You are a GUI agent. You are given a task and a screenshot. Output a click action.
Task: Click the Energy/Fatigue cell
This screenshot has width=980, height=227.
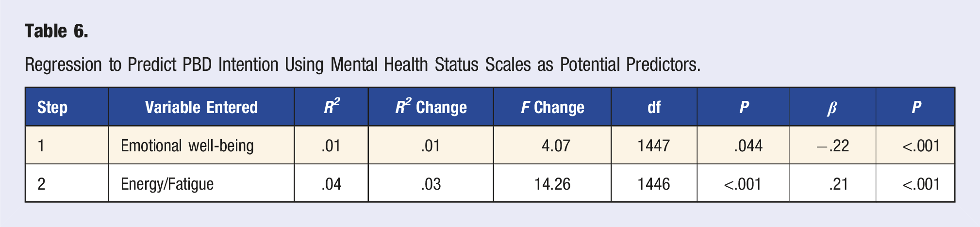[x=167, y=184]
